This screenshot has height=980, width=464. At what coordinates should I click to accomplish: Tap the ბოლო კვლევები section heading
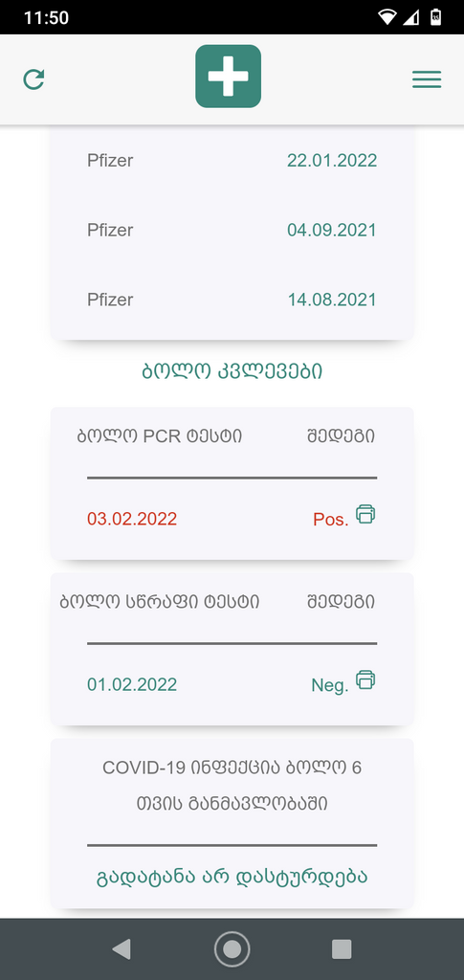tap(232, 372)
